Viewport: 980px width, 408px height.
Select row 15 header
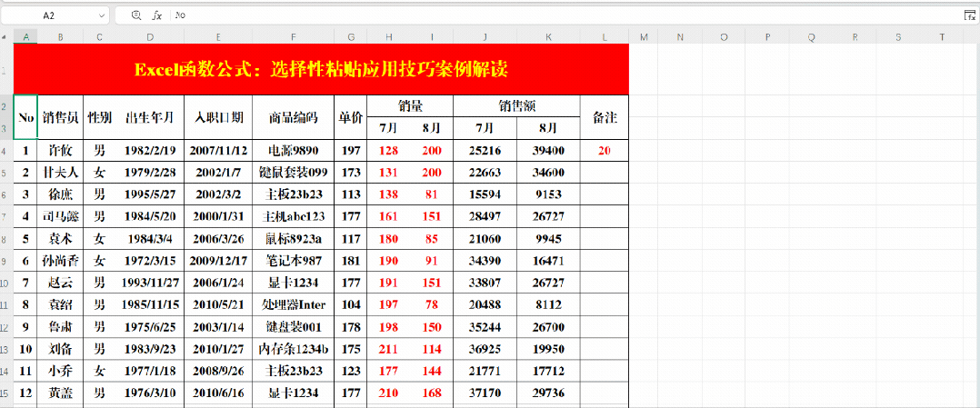point(6,394)
